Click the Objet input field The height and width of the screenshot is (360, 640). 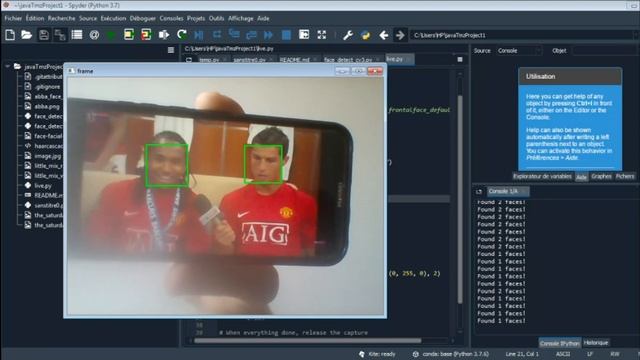point(604,51)
